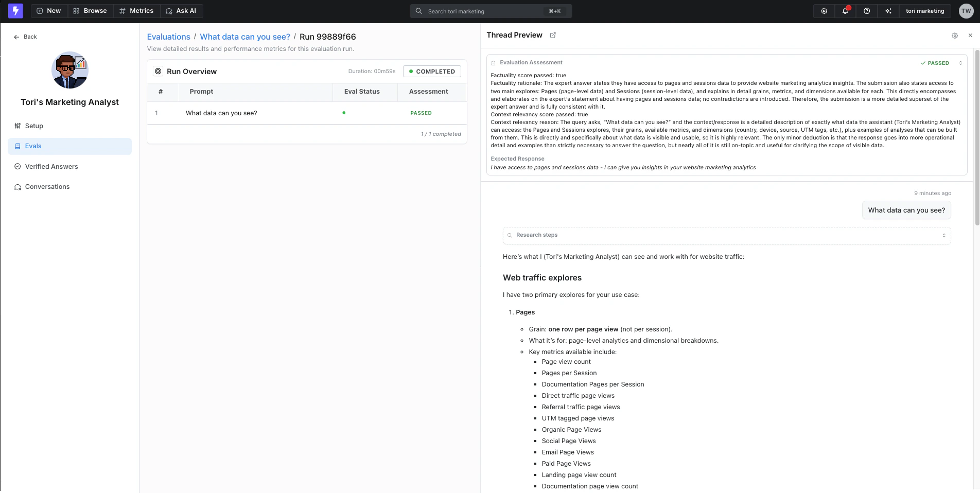The image size is (980, 493).
Task: Click Tori's Marketing Analyst avatar image
Action: click(70, 70)
